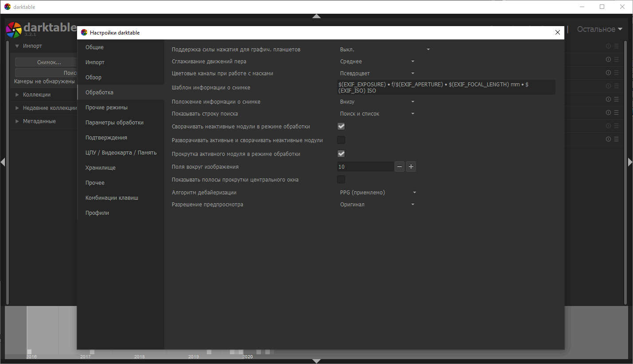This screenshot has height=364, width=633.
Task: Click the 2018 marker on the timeline
Action: pyautogui.click(x=140, y=356)
